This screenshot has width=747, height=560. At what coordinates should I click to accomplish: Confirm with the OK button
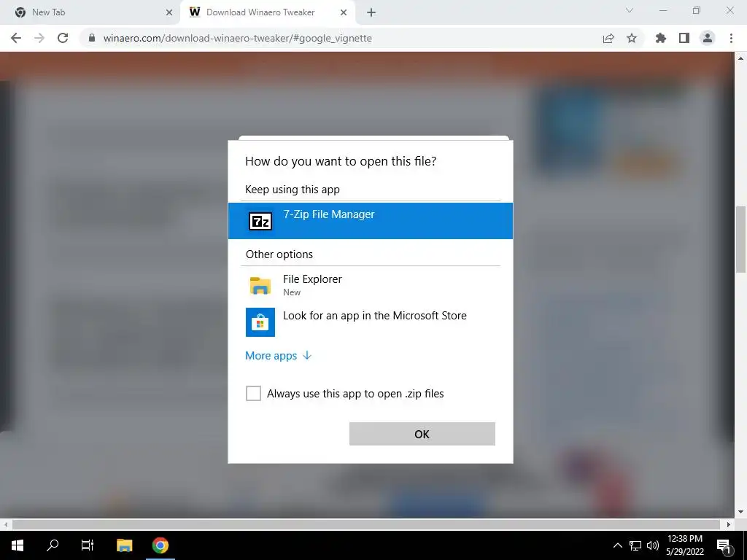(x=422, y=434)
